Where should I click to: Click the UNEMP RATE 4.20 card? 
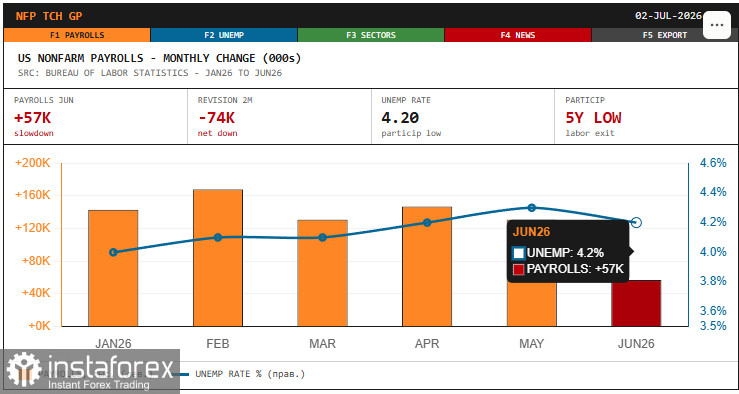463,116
